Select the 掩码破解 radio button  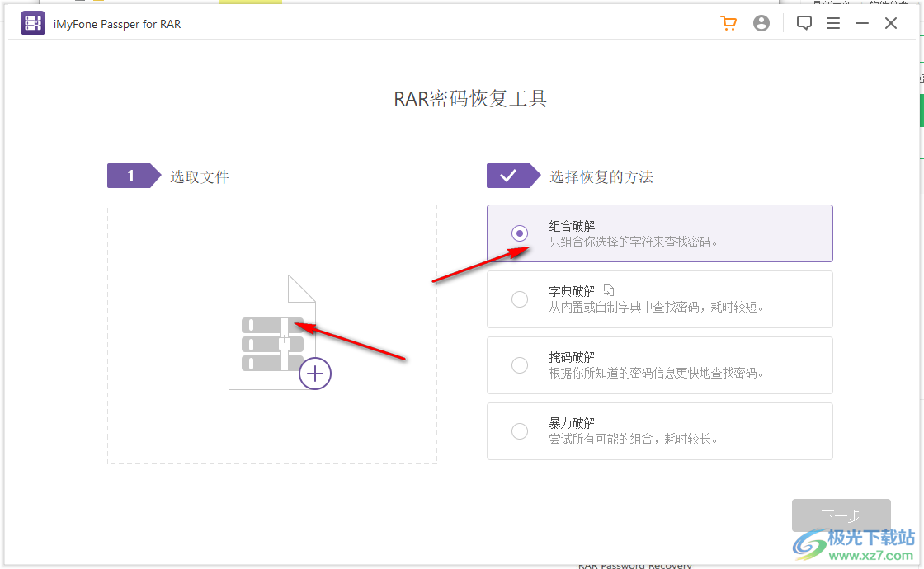coord(520,365)
